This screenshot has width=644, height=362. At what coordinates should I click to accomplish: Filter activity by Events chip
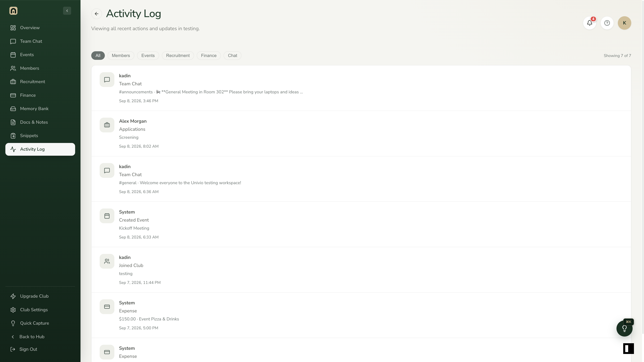[x=148, y=55]
